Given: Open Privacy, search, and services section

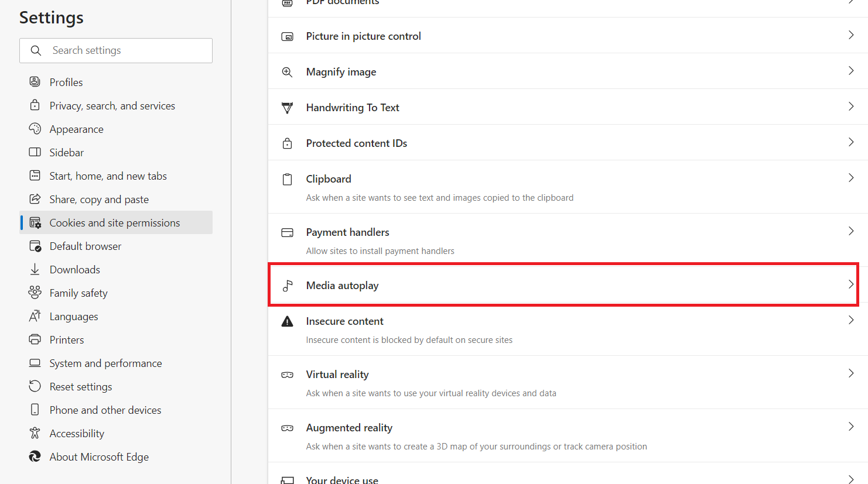Looking at the screenshot, I should 112,106.
